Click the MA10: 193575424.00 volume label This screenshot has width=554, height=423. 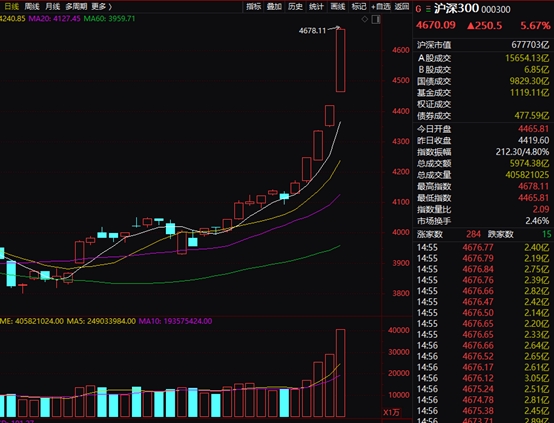coord(175,321)
